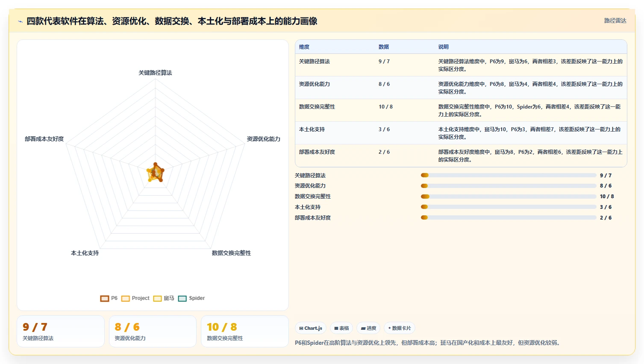The width and height of the screenshot is (644, 364).
Task: Click table data cell 3 / 6
Action: tap(384, 129)
